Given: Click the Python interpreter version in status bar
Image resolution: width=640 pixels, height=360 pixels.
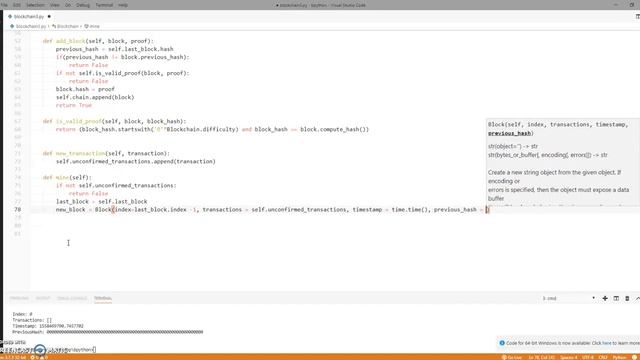Looking at the screenshot, I should [13, 358].
